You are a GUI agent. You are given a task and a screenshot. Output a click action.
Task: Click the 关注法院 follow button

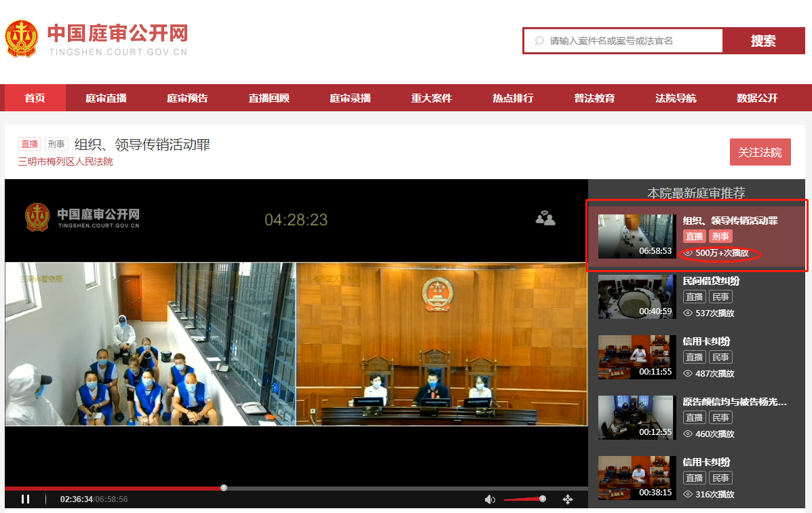point(760,152)
